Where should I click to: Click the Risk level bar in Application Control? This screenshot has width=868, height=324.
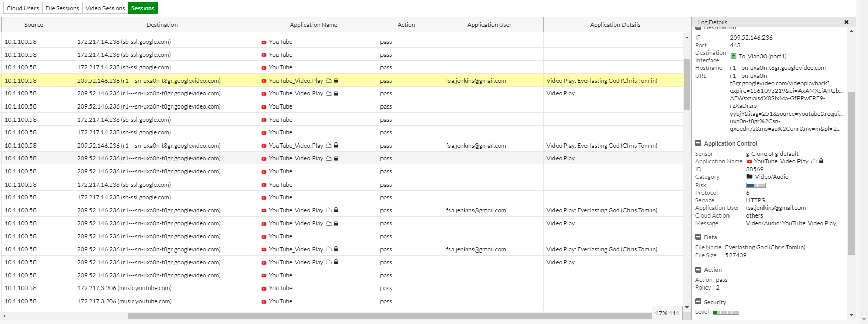click(x=755, y=185)
